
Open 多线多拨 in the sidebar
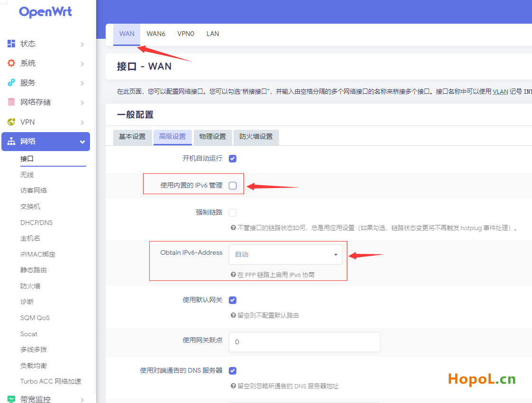[x=34, y=349]
